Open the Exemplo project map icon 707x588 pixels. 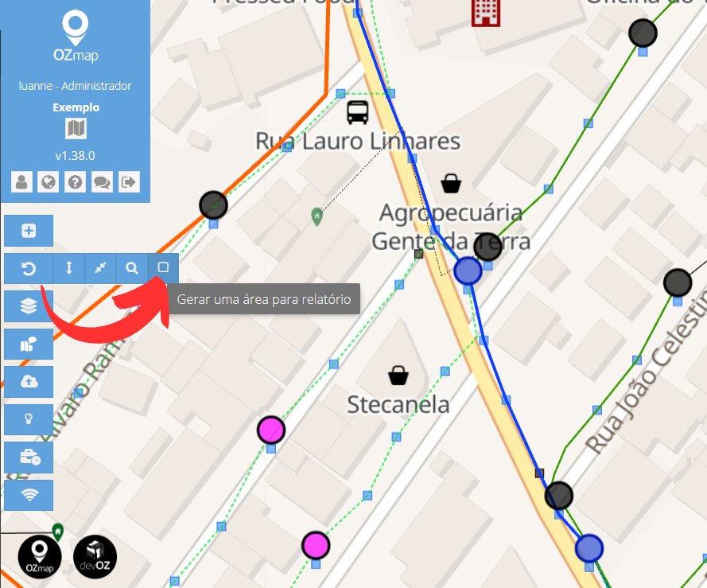coord(76,129)
